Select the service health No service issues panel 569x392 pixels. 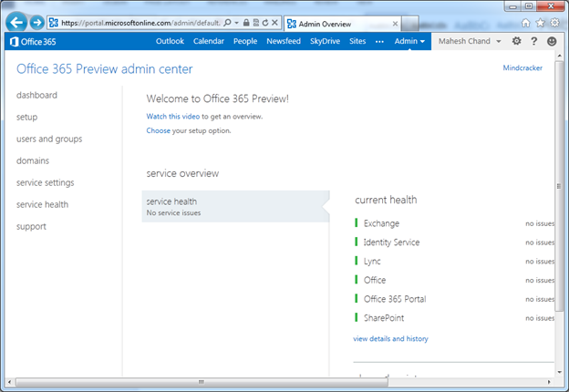pyautogui.click(x=235, y=206)
